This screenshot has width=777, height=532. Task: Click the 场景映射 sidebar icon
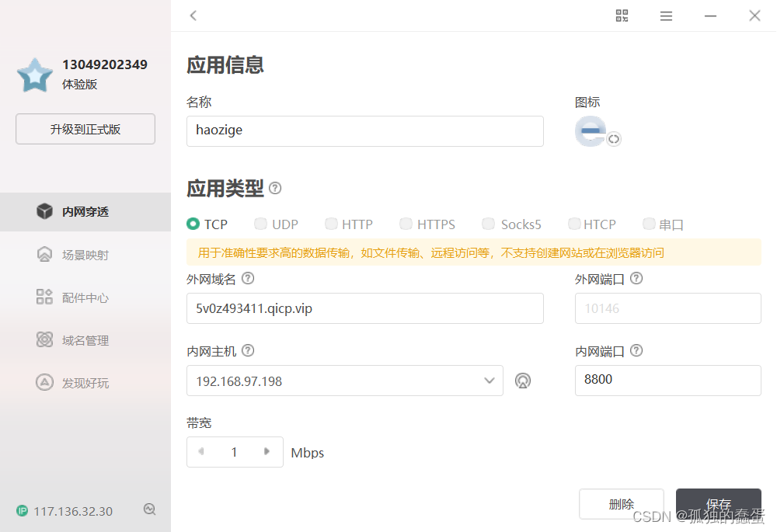point(44,254)
